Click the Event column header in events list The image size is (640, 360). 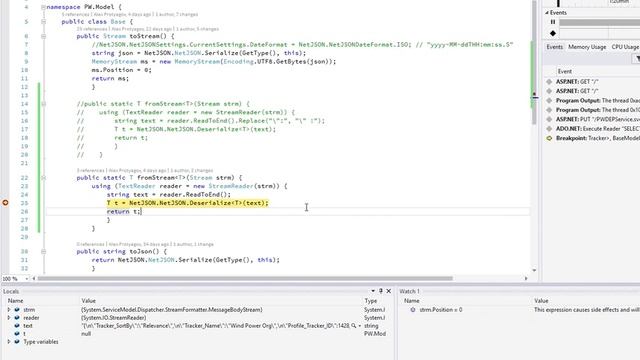[565, 71]
